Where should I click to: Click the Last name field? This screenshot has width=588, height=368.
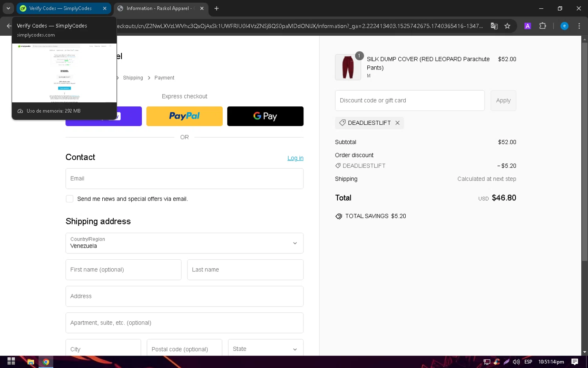245,270
